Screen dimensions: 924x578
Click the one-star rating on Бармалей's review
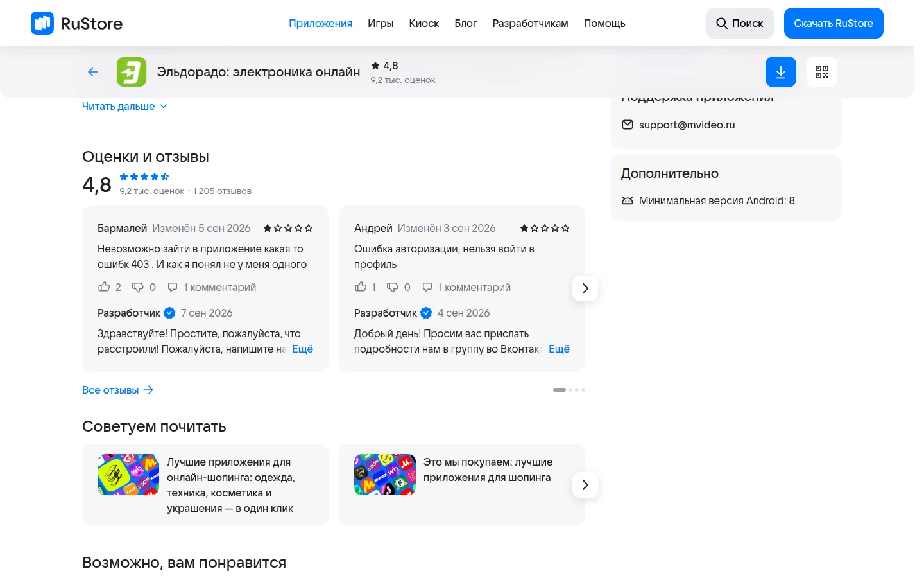tap(288, 228)
